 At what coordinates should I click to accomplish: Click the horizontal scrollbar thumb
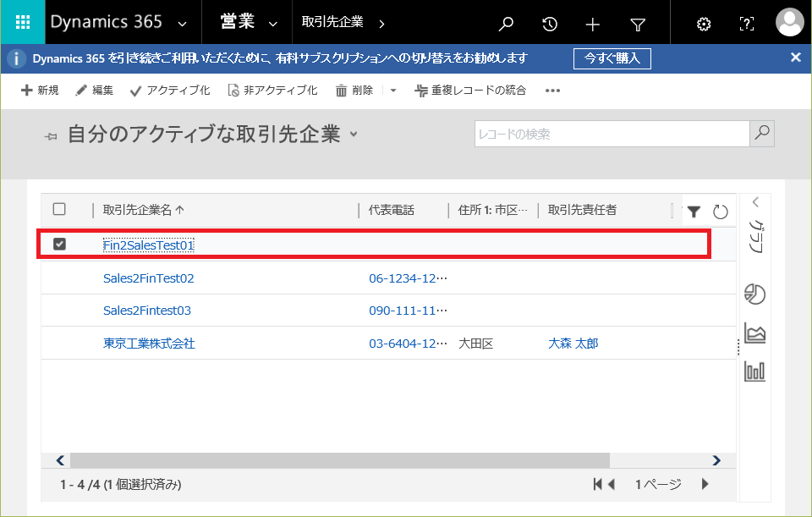340,460
